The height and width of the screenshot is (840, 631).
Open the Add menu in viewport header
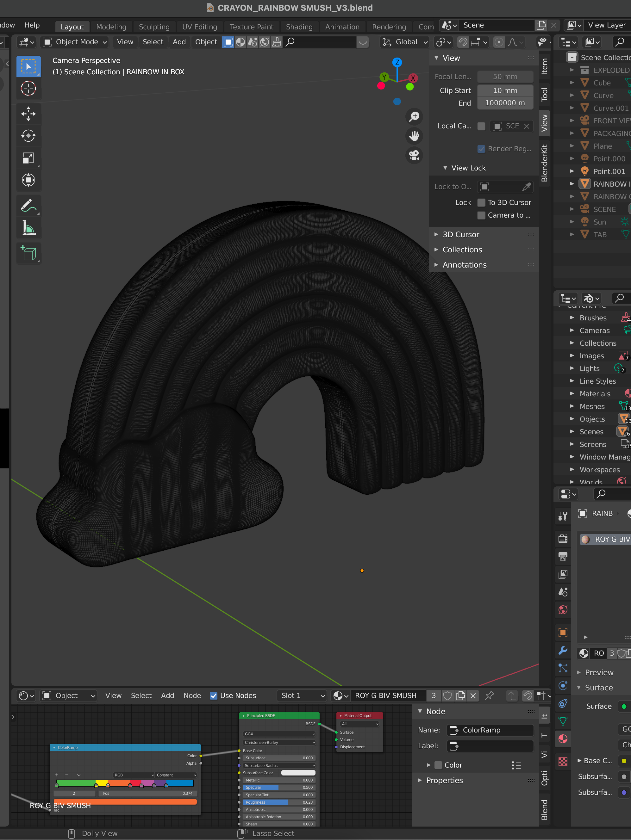[x=179, y=42]
